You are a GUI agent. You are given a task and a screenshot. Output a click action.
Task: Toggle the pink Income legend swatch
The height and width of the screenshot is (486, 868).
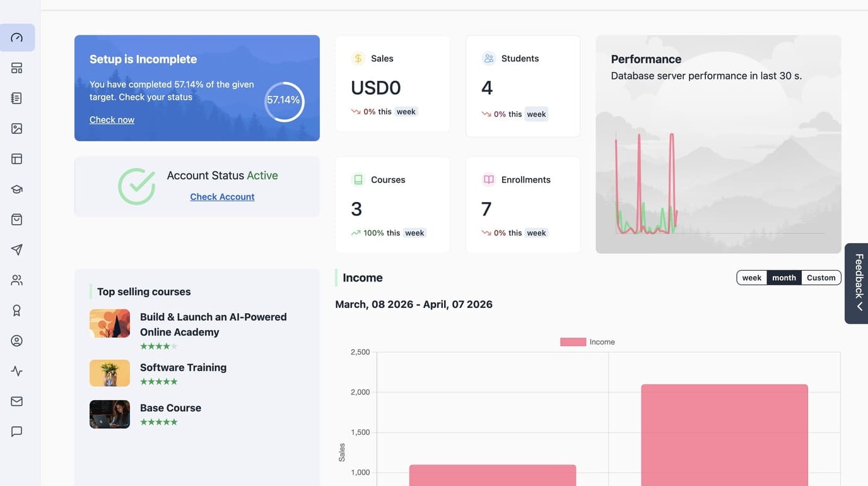[573, 342]
